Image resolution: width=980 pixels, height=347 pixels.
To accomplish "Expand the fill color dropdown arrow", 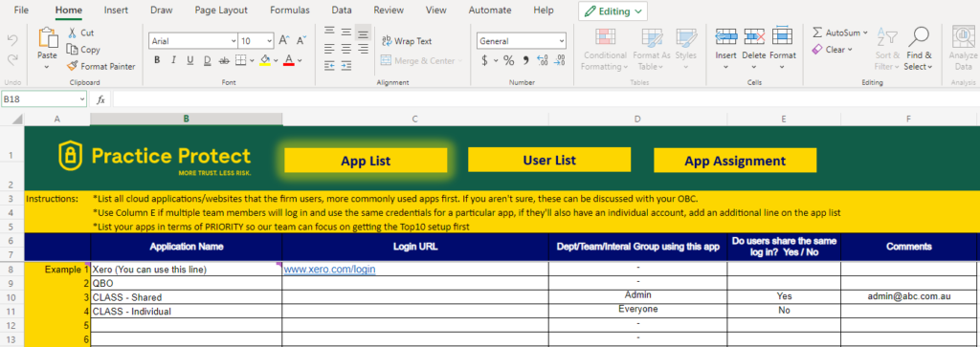I will click(277, 60).
